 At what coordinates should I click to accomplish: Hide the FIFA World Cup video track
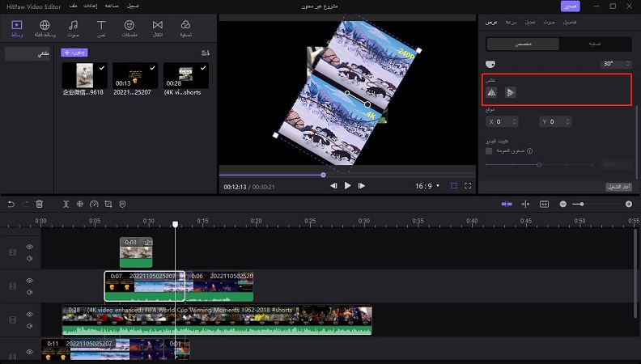pyautogui.click(x=29, y=314)
